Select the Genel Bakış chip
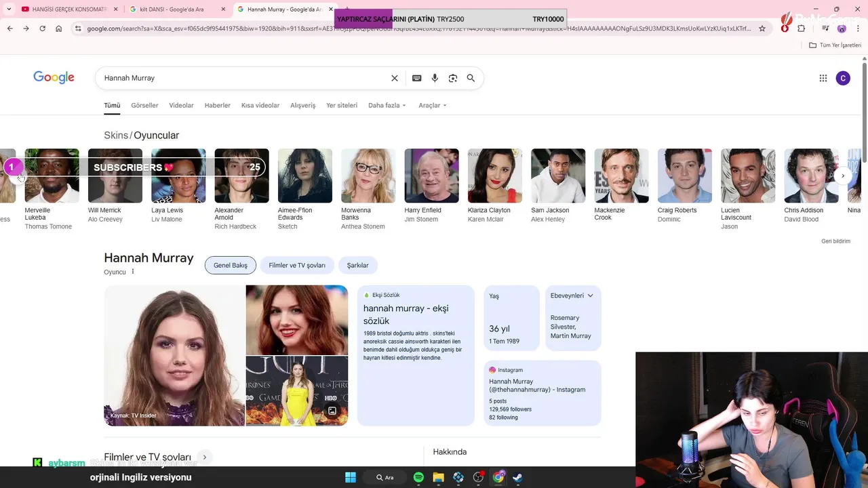The image size is (868, 488). 231,265
